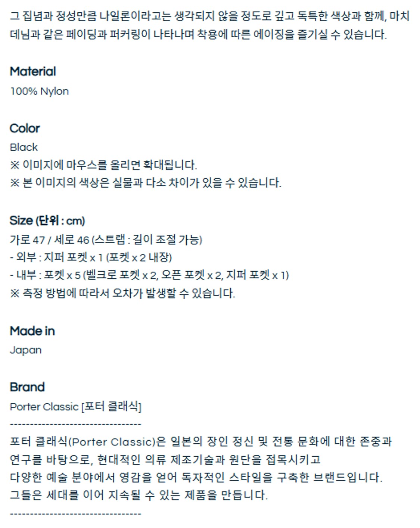Viewport: 420px width, 528px height.
Task: Click the 그들은 세대를 이어 closing line
Action: (139, 495)
